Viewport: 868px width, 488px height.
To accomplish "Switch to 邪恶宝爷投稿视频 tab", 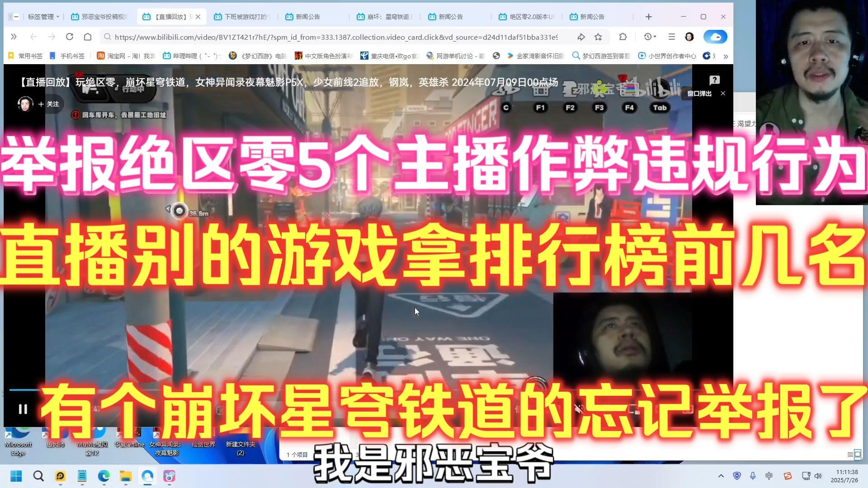I will [x=100, y=17].
